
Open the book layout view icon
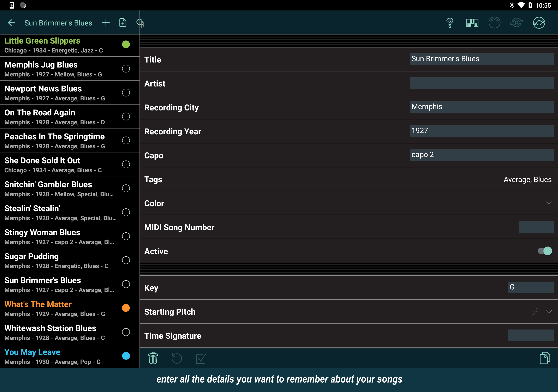pos(472,23)
